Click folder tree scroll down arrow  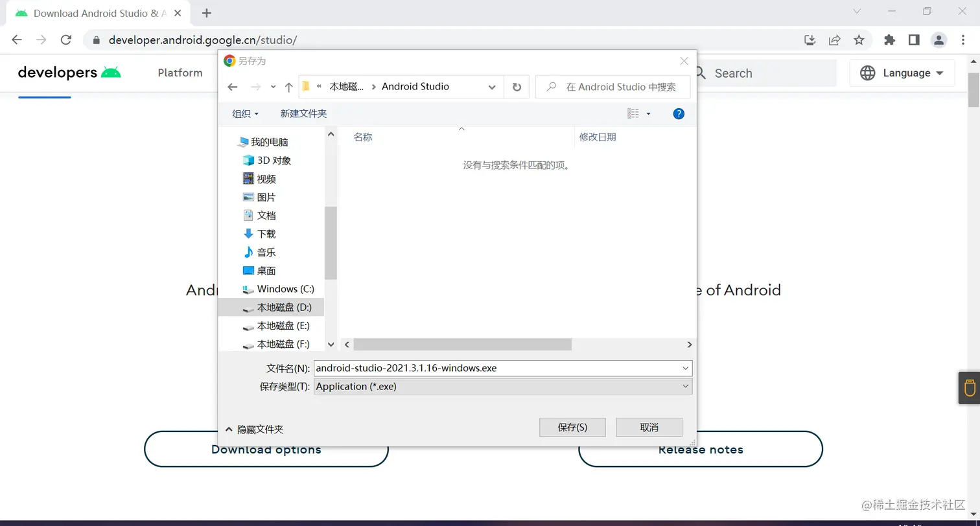point(331,345)
